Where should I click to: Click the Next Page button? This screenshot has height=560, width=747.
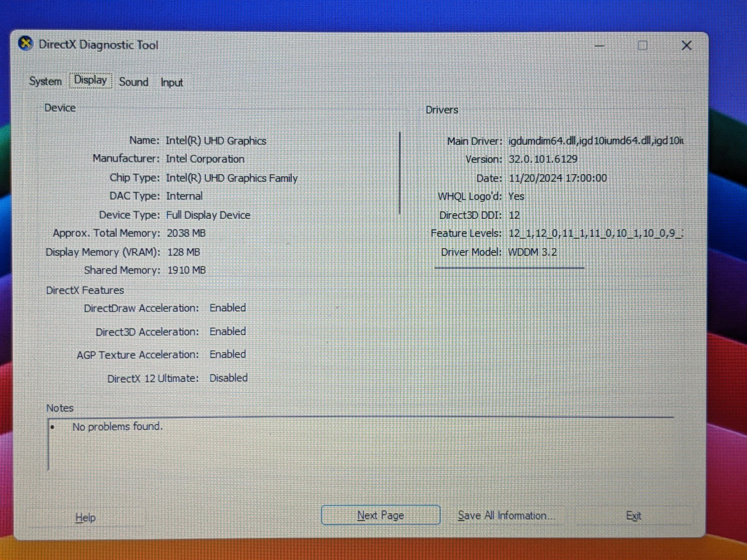click(x=381, y=515)
